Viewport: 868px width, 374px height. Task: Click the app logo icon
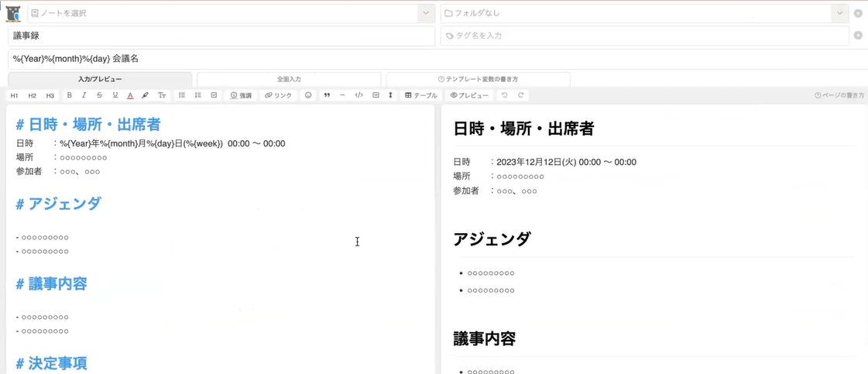(x=13, y=13)
